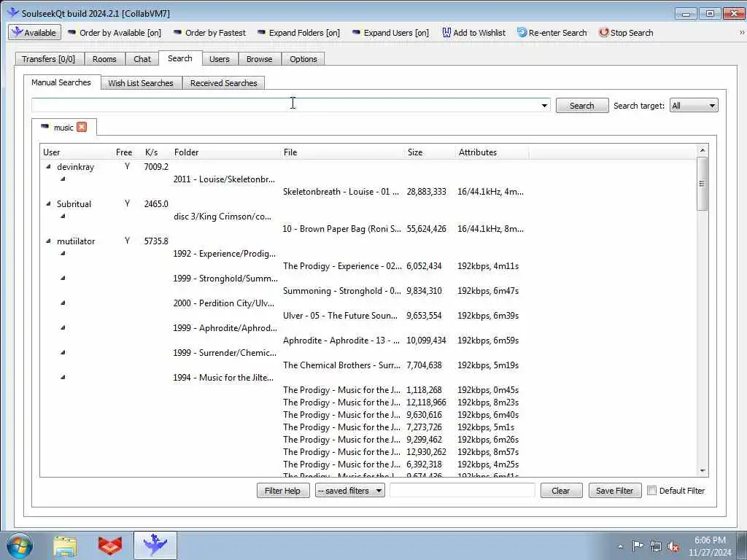Collapse the devinkray user node
This screenshot has height=560, width=747.
(x=48, y=167)
